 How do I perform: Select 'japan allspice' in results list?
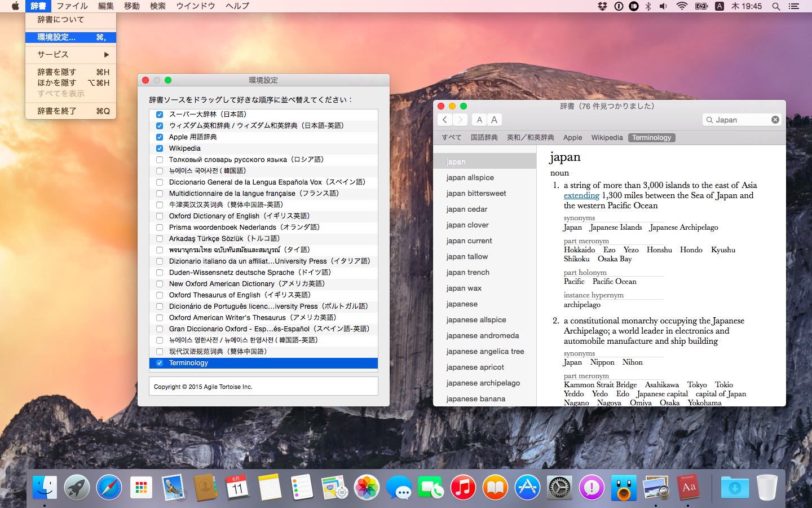485,178
